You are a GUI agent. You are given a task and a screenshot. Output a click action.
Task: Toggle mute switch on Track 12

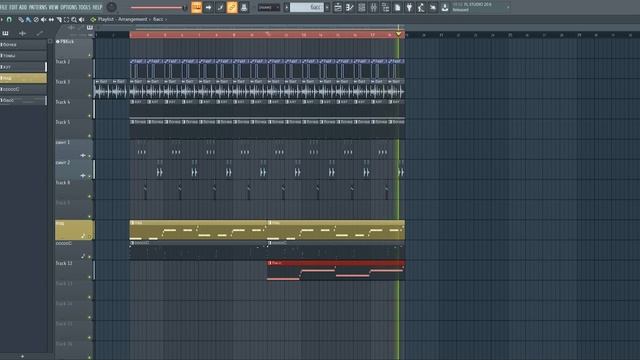coord(89,277)
